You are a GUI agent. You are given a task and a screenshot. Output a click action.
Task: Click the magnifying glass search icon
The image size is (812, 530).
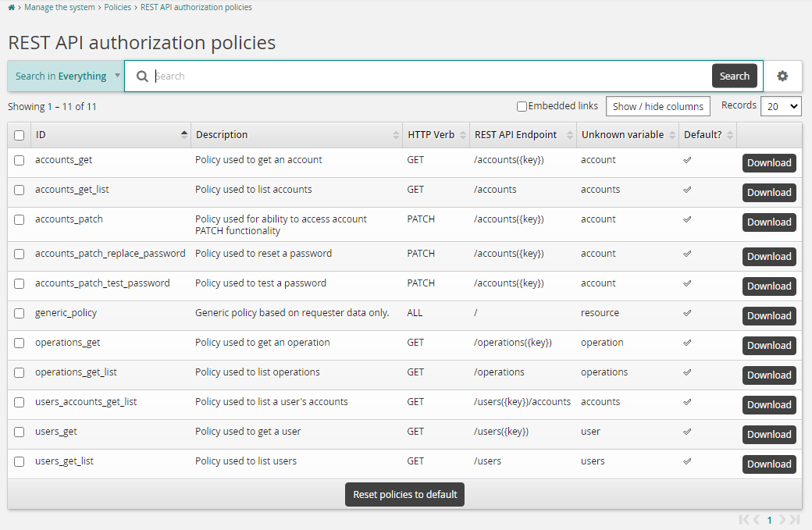[142, 76]
